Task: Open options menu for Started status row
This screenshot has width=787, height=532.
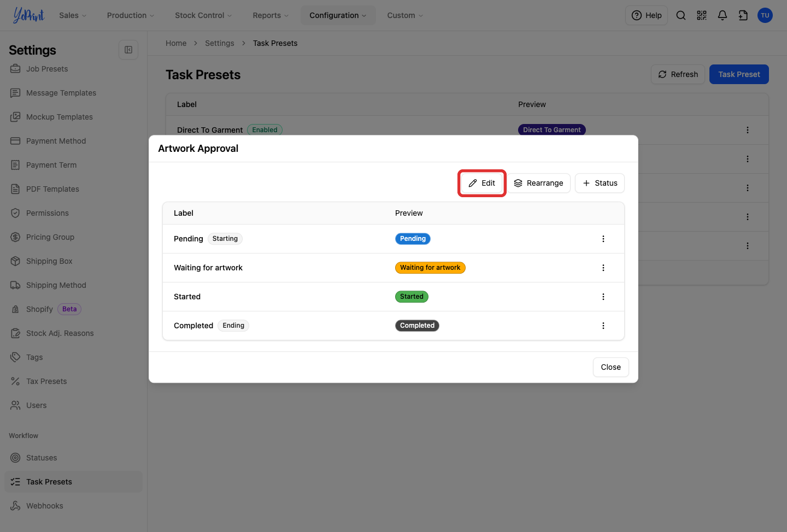Action: (603, 297)
